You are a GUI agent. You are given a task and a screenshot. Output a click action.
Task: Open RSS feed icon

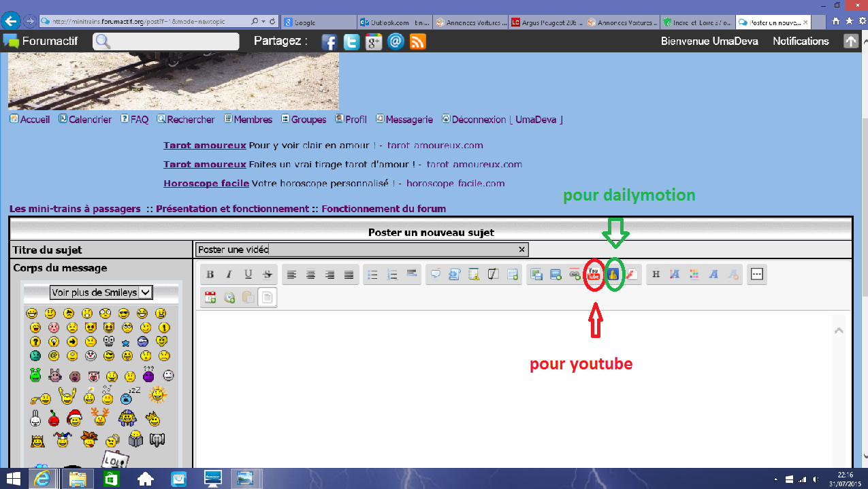click(417, 41)
